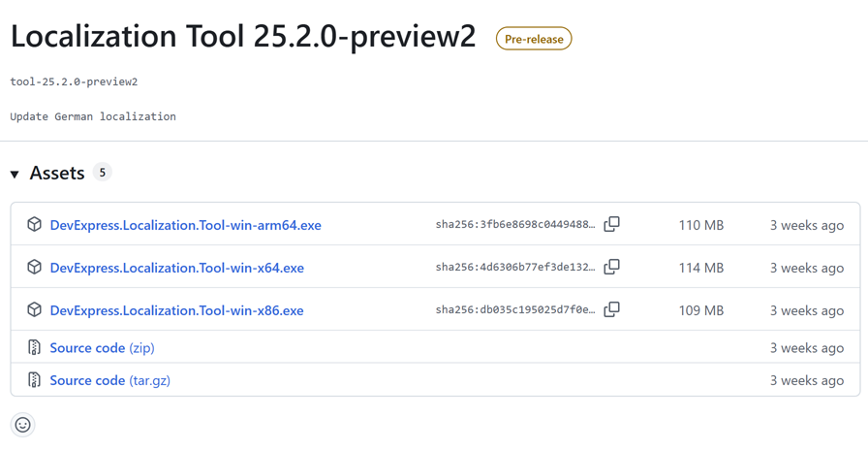
Task: Copy the sha256 hash for win-arm64.exe
Action: 611,224
